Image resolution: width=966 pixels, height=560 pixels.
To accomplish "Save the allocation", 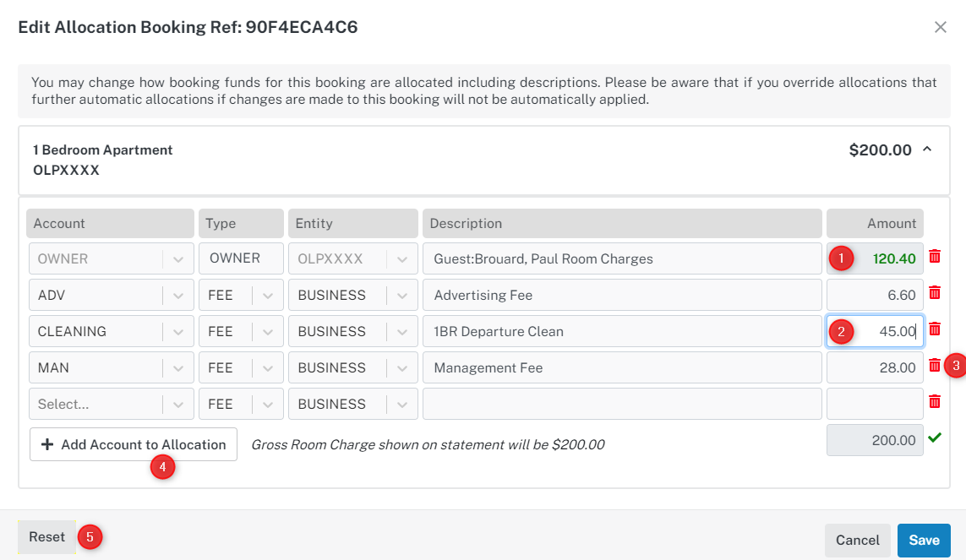I will pyautogui.click(x=924, y=541).
